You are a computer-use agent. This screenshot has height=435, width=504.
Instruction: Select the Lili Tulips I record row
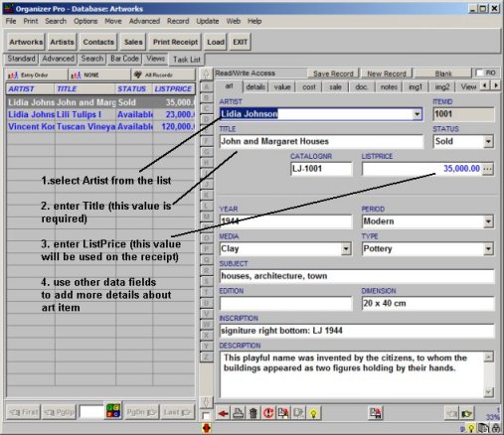coord(100,114)
